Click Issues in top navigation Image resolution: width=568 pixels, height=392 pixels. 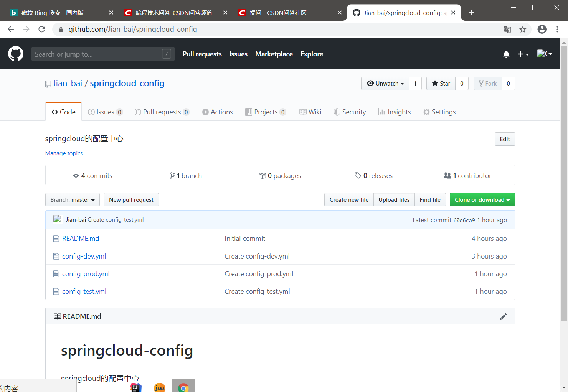coord(238,54)
